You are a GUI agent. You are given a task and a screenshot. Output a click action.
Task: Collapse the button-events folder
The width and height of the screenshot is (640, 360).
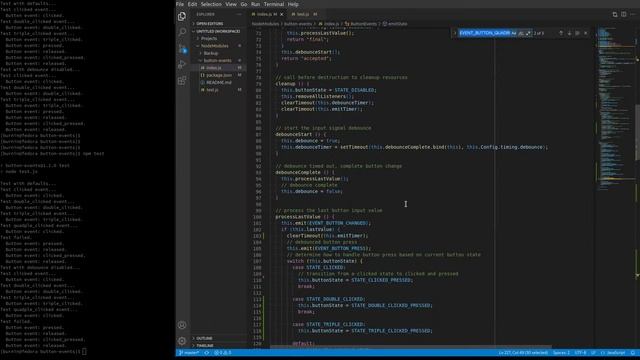point(218,60)
